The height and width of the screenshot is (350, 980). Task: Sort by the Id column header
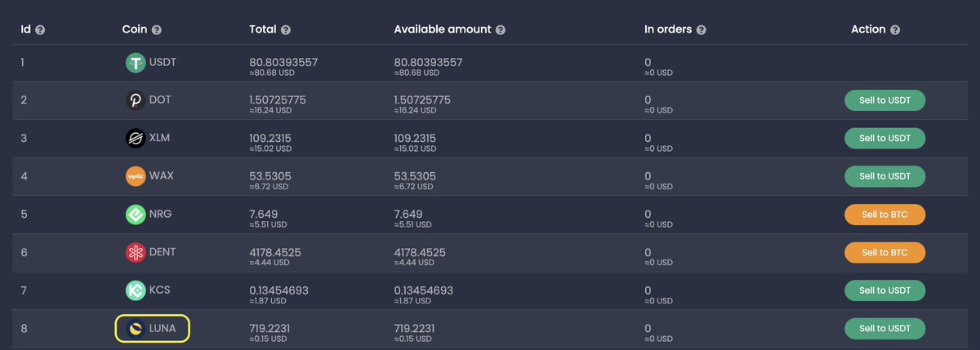[x=25, y=29]
